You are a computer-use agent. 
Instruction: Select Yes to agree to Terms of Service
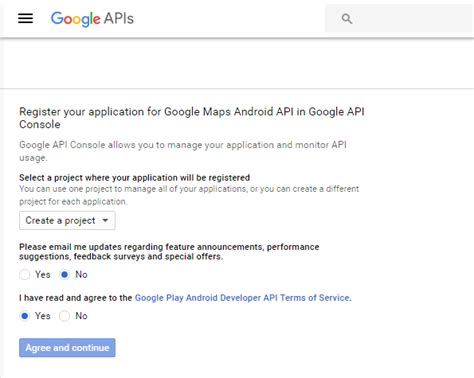point(25,316)
